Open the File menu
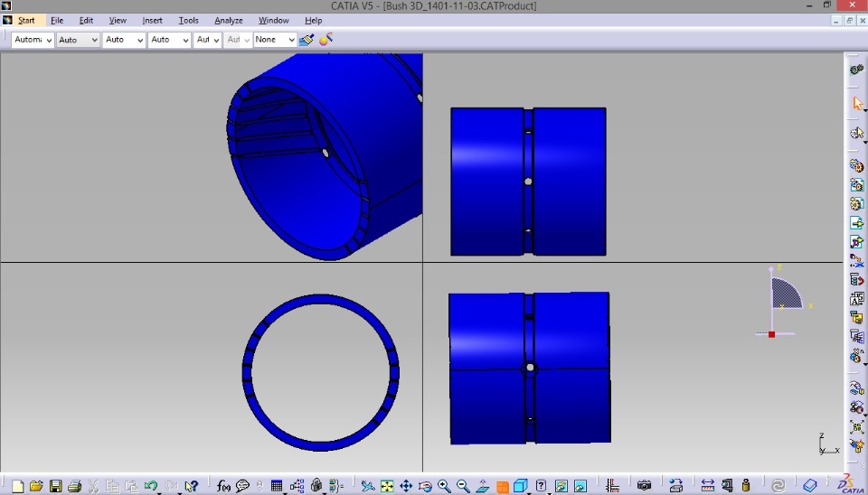Image resolution: width=868 pixels, height=495 pixels. click(57, 21)
